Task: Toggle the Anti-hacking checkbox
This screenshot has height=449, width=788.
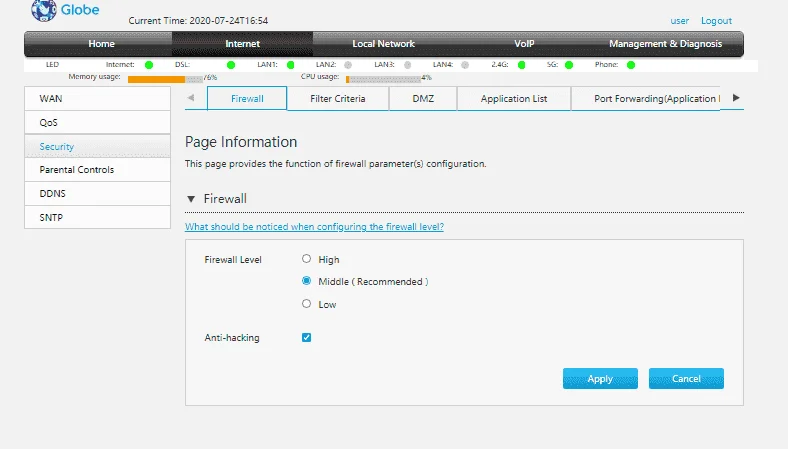Action: [307, 337]
